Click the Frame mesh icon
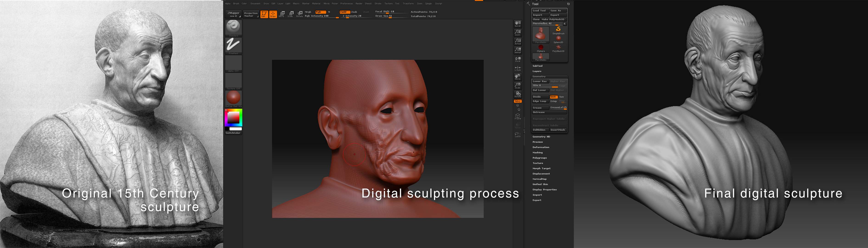 point(518,116)
